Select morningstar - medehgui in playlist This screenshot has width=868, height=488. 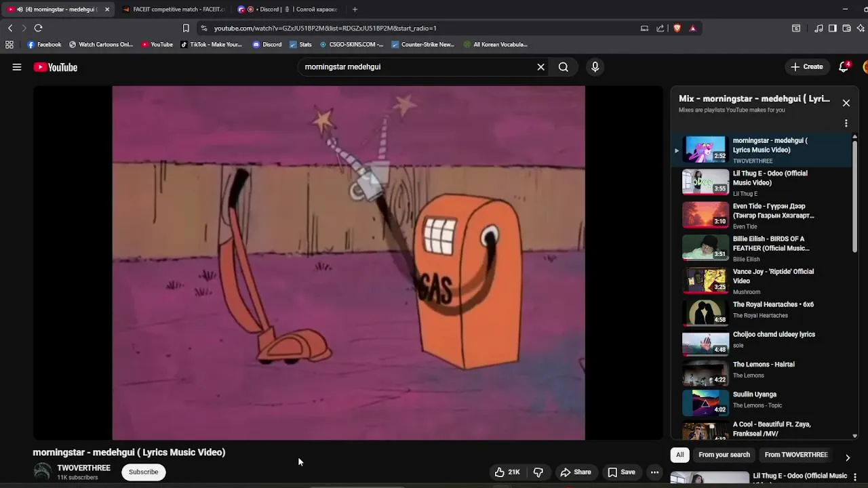point(761,150)
